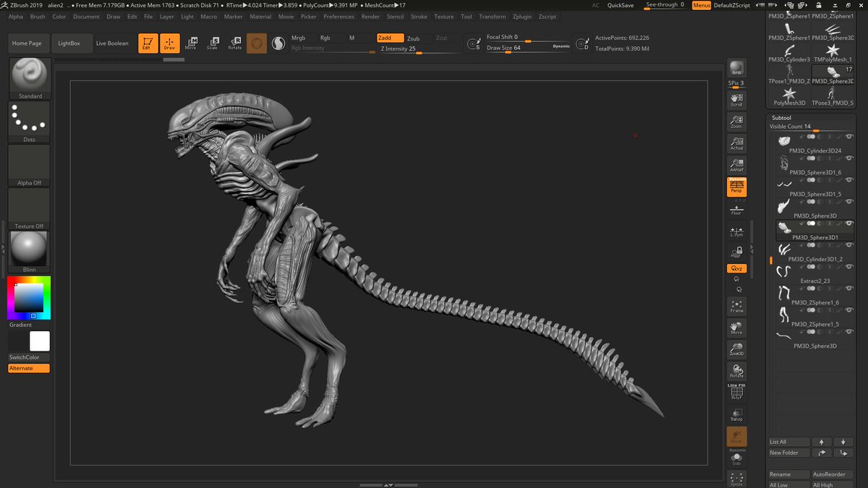This screenshot has height=488, width=868.
Task: Open DefaultZScript layout selector
Action: pyautogui.click(x=732, y=5)
